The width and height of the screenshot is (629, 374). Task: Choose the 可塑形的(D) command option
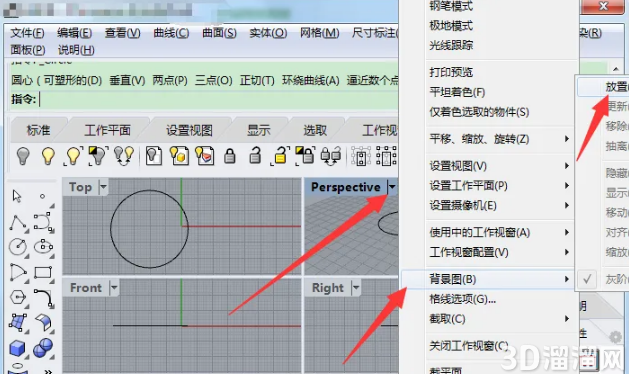[73, 81]
